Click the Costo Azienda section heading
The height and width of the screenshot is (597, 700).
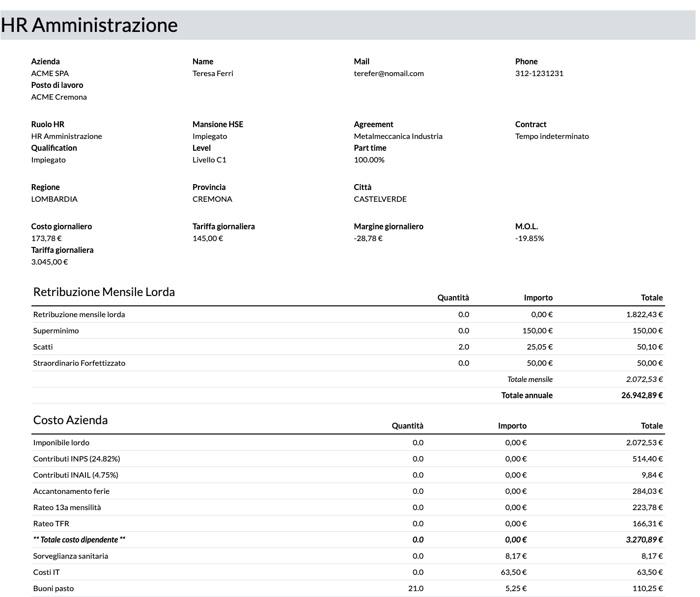click(70, 420)
